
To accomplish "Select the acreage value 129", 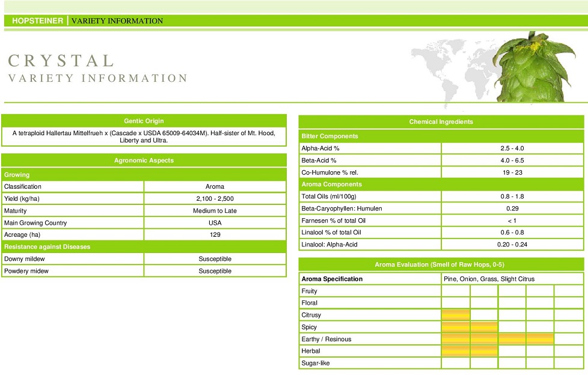I will (215, 235).
